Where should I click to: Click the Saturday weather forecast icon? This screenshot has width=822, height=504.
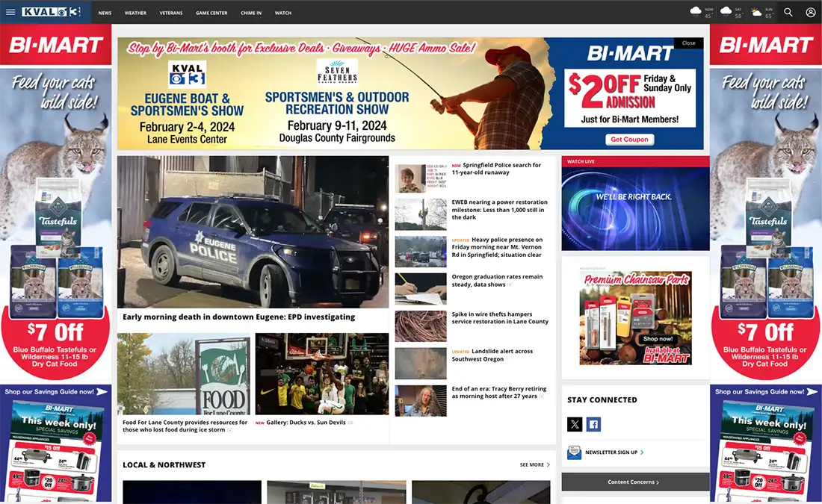tap(726, 11)
